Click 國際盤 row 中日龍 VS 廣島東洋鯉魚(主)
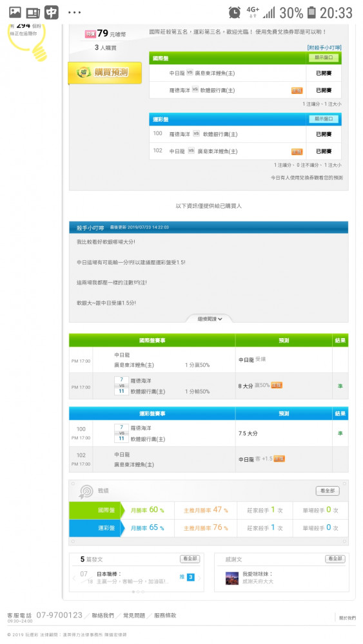Viewport: 363px width, 644px height. click(x=245, y=73)
